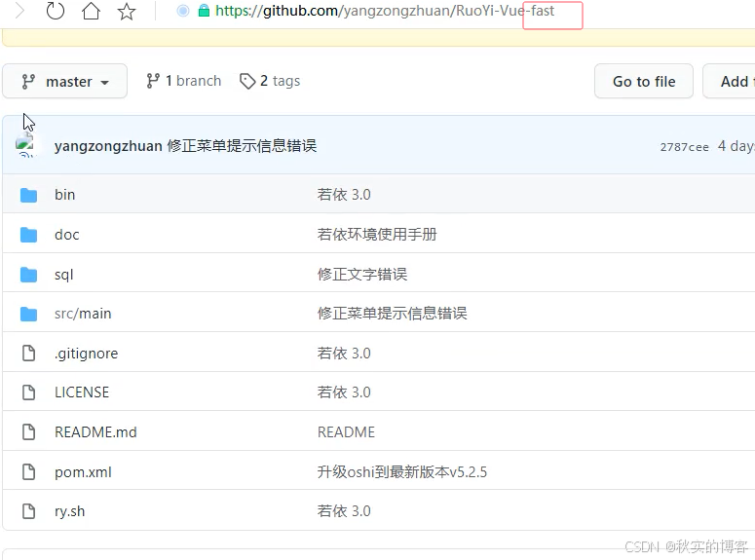Open yangzongzhuan user avatar
The height and width of the screenshot is (560, 755).
(x=25, y=145)
